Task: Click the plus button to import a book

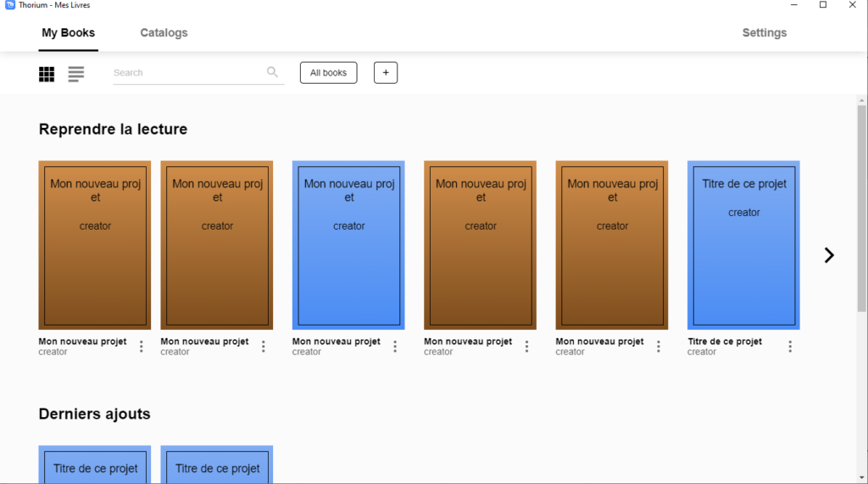Action: (x=386, y=73)
